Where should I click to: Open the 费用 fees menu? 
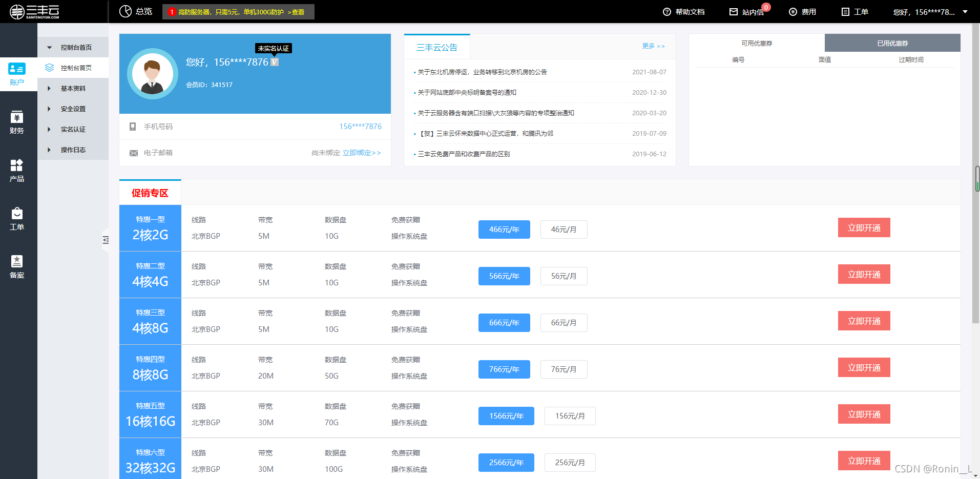click(x=802, y=12)
